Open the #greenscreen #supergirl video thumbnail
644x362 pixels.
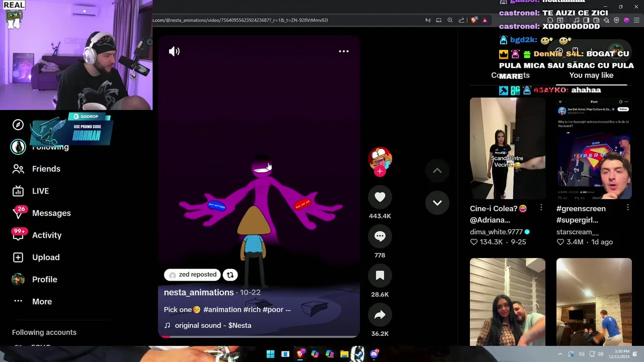(x=594, y=148)
